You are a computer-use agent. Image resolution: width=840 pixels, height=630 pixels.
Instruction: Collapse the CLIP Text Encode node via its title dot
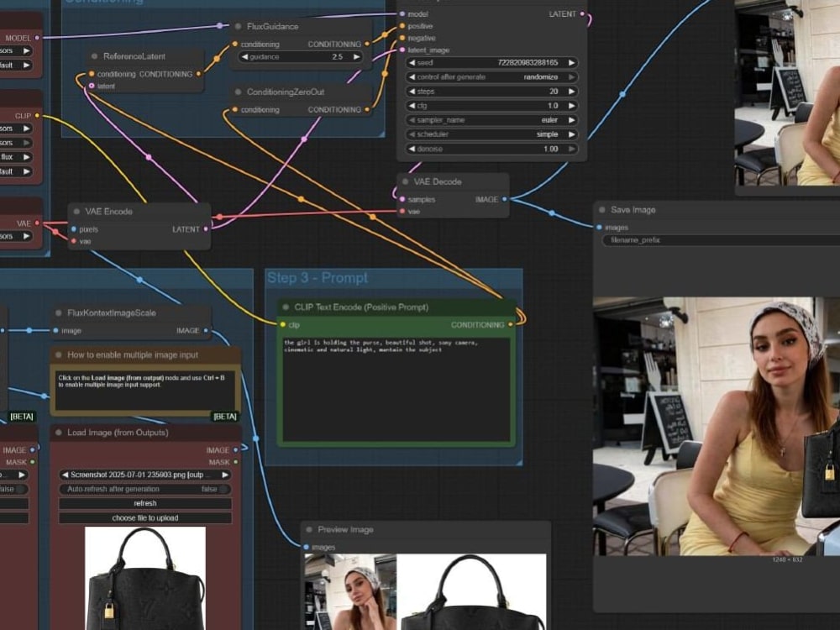pos(286,307)
